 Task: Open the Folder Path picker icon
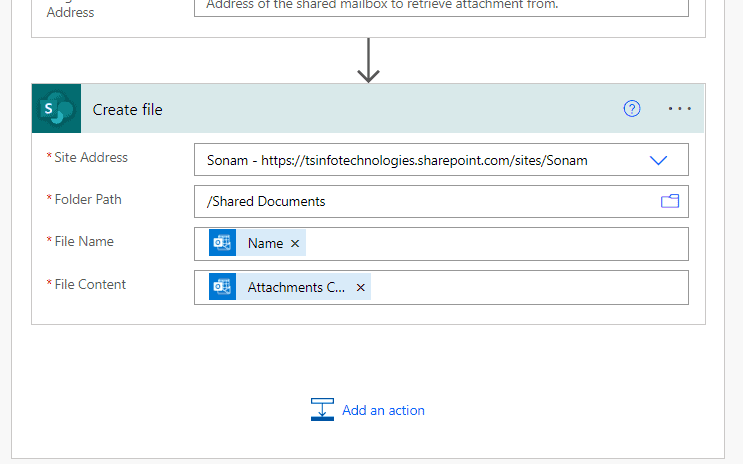670,201
